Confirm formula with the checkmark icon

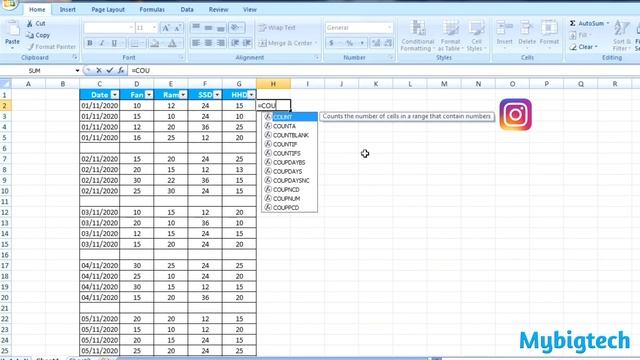coord(109,71)
